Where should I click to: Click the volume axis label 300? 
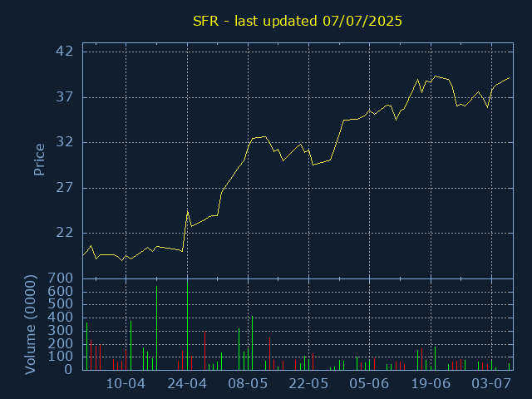tap(61, 331)
